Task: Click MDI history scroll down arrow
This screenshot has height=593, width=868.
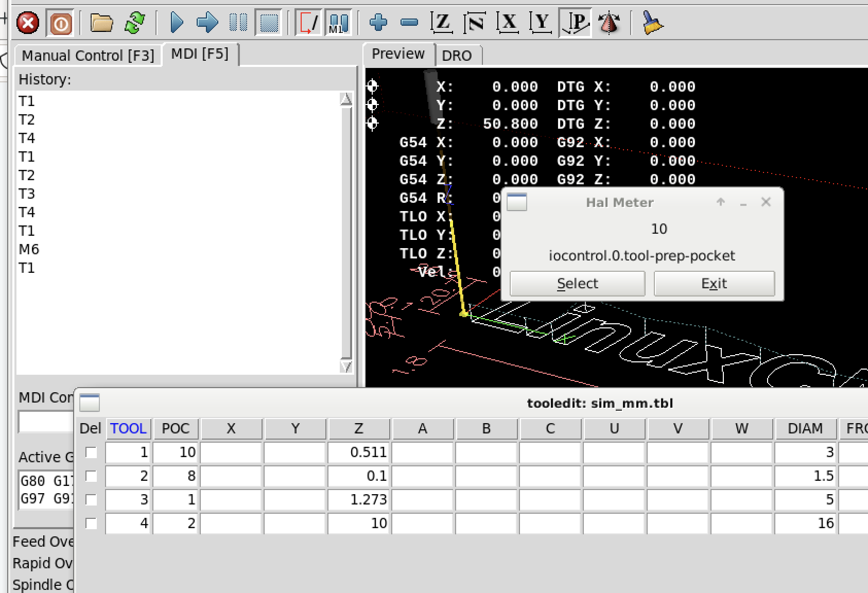Action: pyautogui.click(x=346, y=367)
